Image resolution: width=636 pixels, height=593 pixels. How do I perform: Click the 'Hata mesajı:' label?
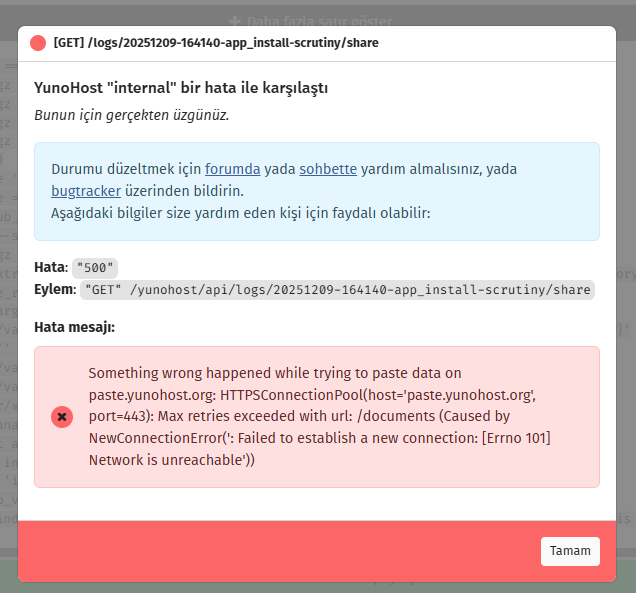pyautogui.click(x=75, y=326)
